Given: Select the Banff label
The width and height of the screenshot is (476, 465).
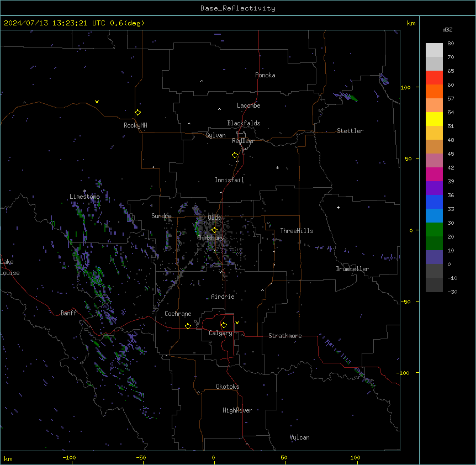Looking at the screenshot, I should click(68, 313).
